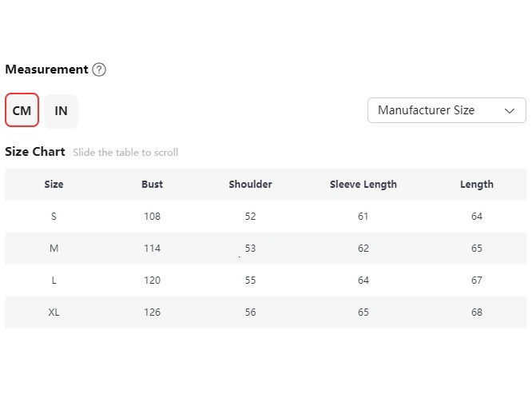Click the Shoulder column header
The width and height of the screenshot is (532, 410).
pyautogui.click(x=250, y=185)
